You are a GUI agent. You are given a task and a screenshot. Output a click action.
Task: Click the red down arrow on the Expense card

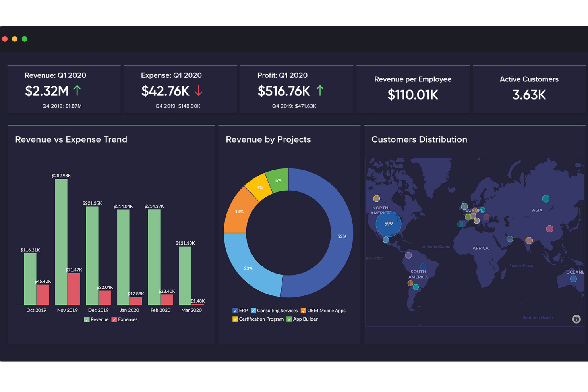(x=199, y=91)
